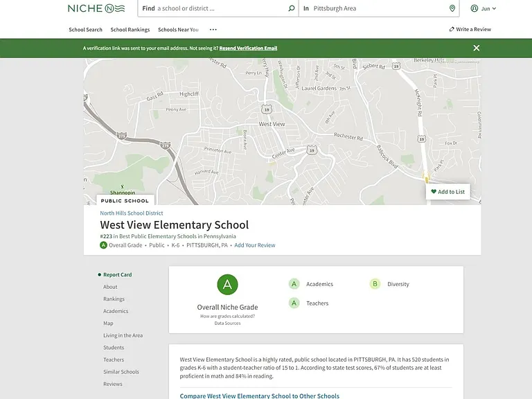Open the North Hills School District link
Screen dimensions: 532x399
[132, 213]
